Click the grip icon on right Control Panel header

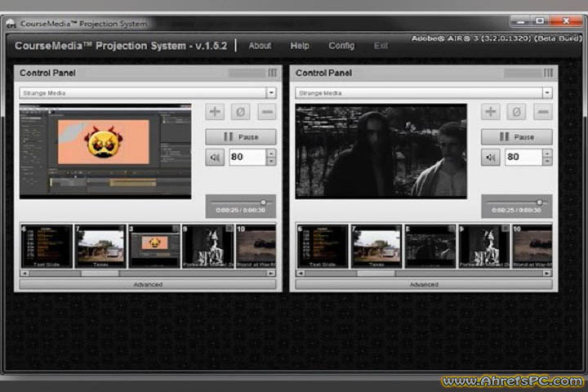pyautogui.click(x=548, y=73)
